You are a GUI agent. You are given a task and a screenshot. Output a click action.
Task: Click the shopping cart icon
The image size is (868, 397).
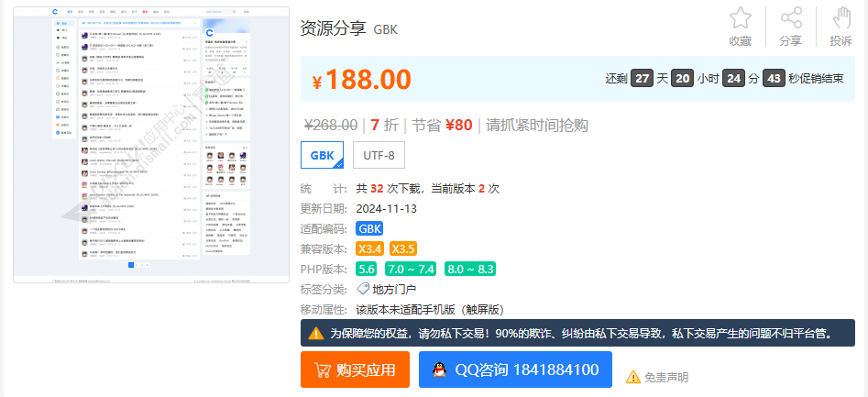322,370
